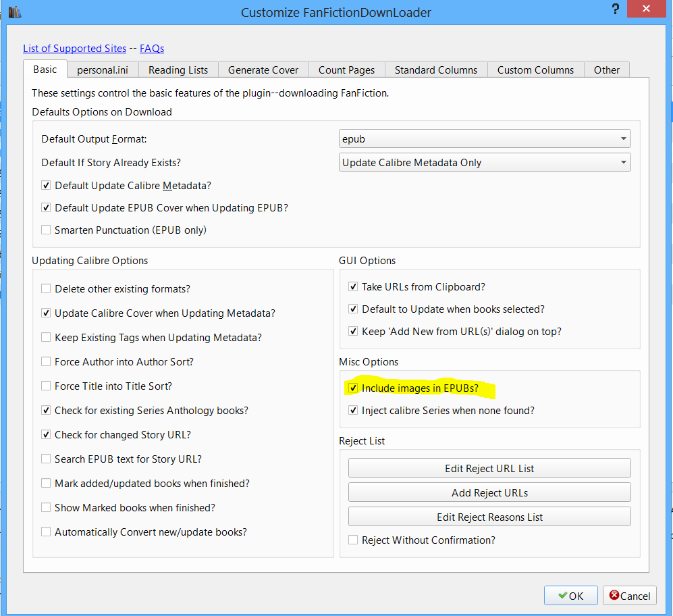The height and width of the screenshot is (616, 673).
Task: Enable Search EPUB text for Story URL
Action: click(x=46, y=459)
